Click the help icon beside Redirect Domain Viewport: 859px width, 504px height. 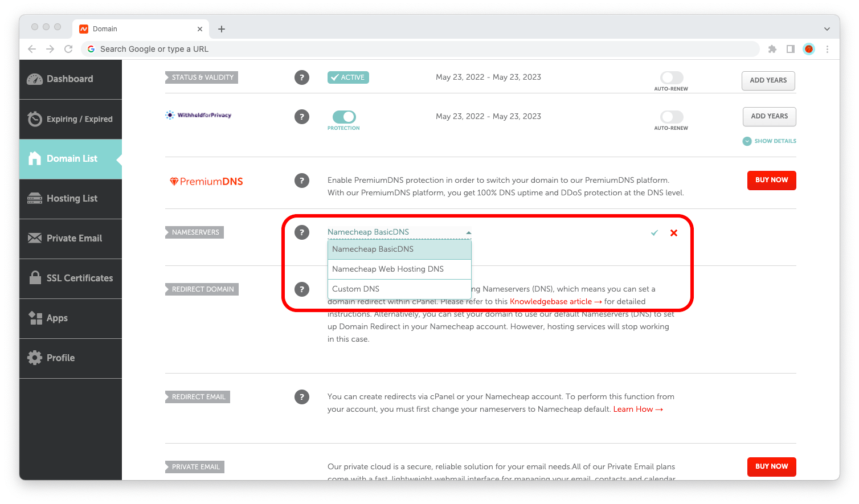302,289
